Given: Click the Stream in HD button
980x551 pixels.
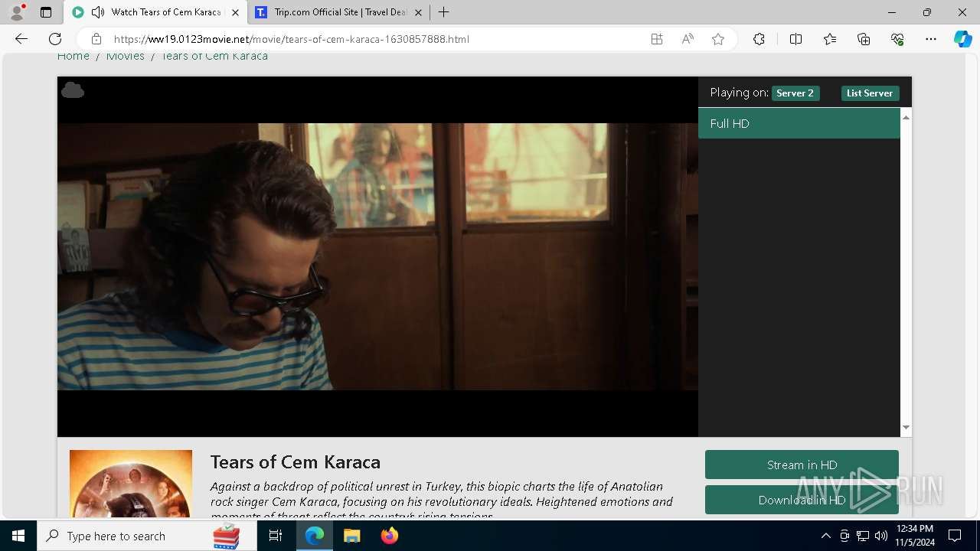Looking at the screenshot, I should [x=802, y=465].
